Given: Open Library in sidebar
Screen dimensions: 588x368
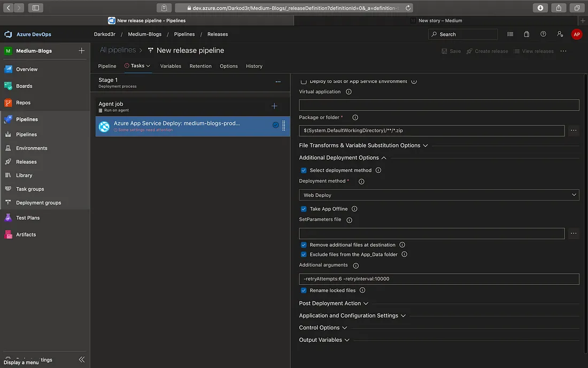Looking at the screenshot, I should pyautogui.click(x=24, y=175).
